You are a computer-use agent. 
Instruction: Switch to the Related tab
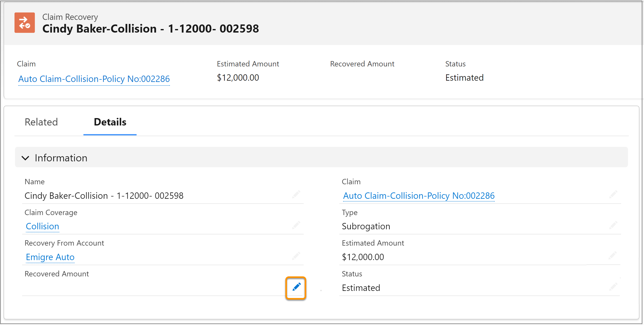click(41, 122)
